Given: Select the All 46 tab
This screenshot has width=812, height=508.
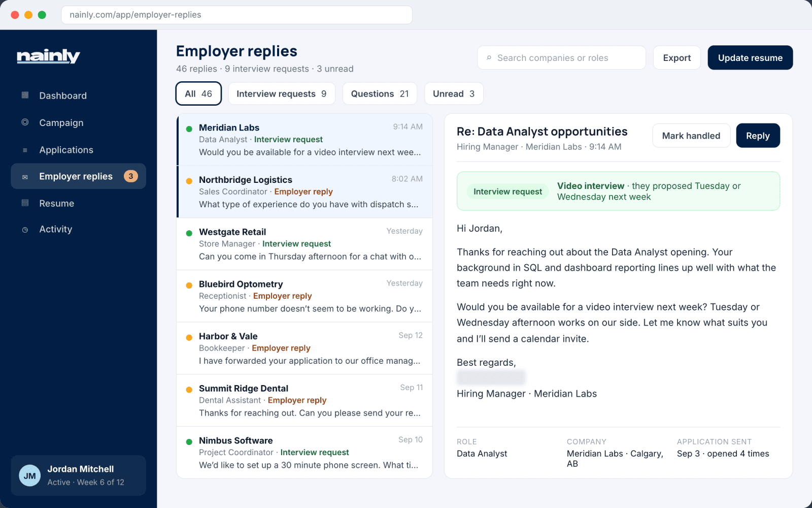Looking at the screenshot, I should tap(198, 93).
